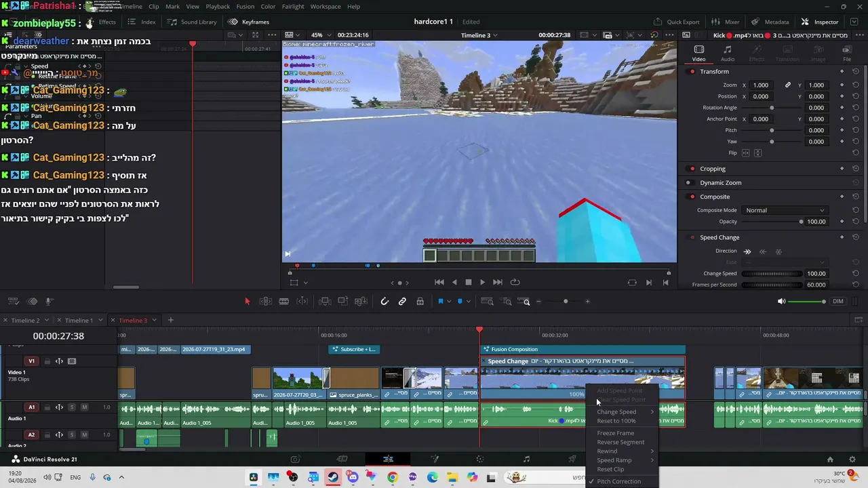Expand the Speed Ramp submenu
This screenshot has width=868, height=488.
point(625,460)
